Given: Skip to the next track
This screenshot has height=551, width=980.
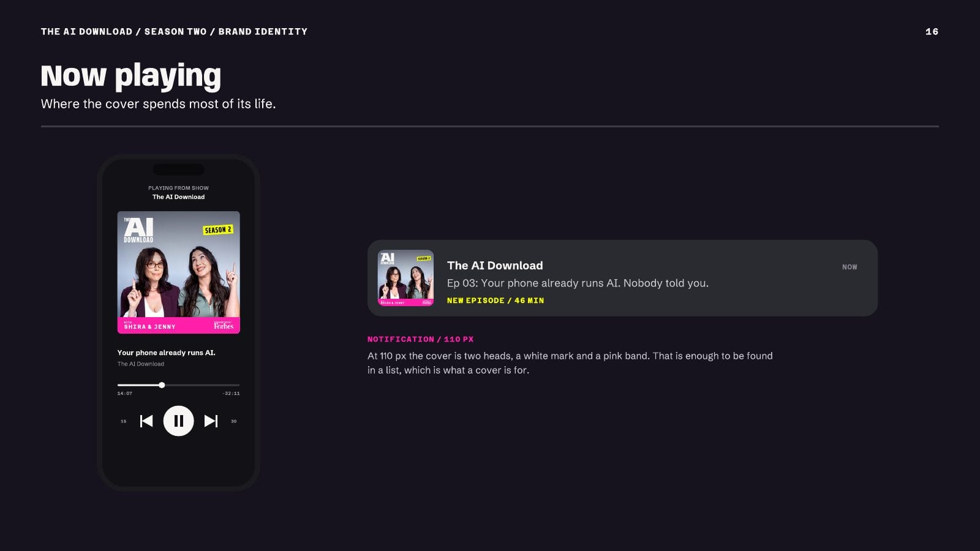Looking at the screenshot, I should [x=211, y=421].
